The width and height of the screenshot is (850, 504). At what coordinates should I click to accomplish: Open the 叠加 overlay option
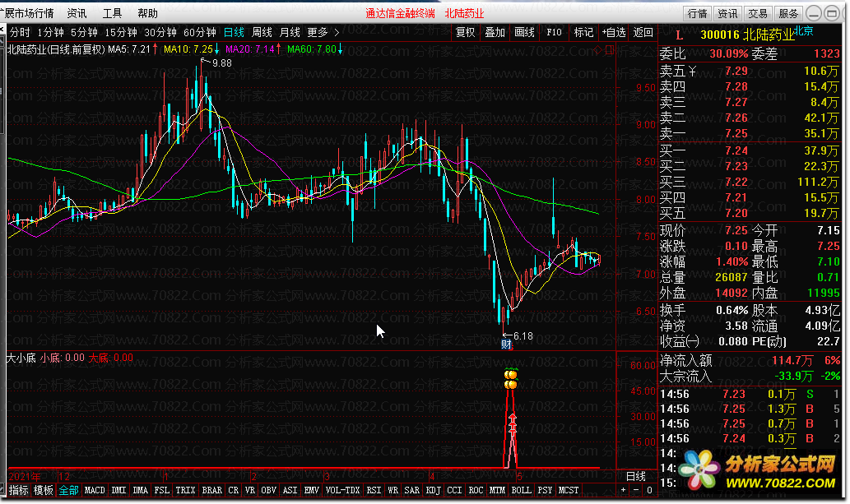[495, 33]
